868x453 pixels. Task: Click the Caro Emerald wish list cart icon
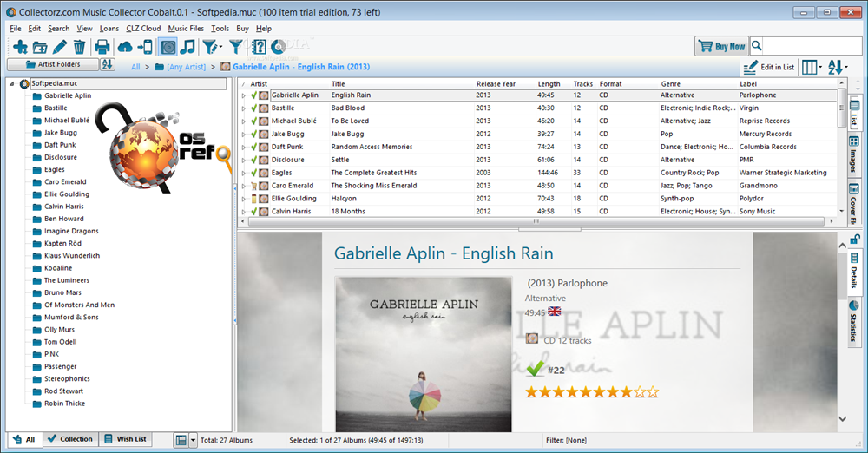pos(253,186)
